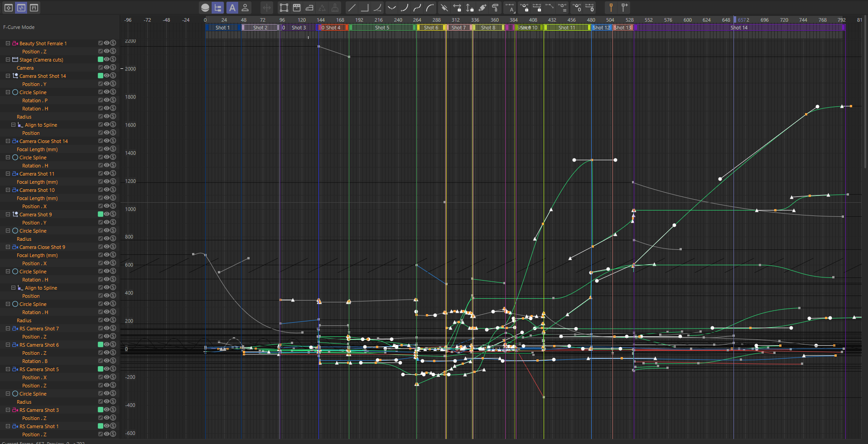Select the Focal Length (mm) track of Camera Shot 11

(x=37, y=182)
